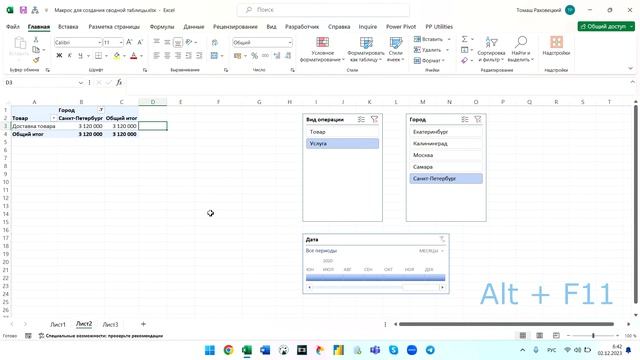
Task: Align cell text to the right
Action: [x=178, y=56]
